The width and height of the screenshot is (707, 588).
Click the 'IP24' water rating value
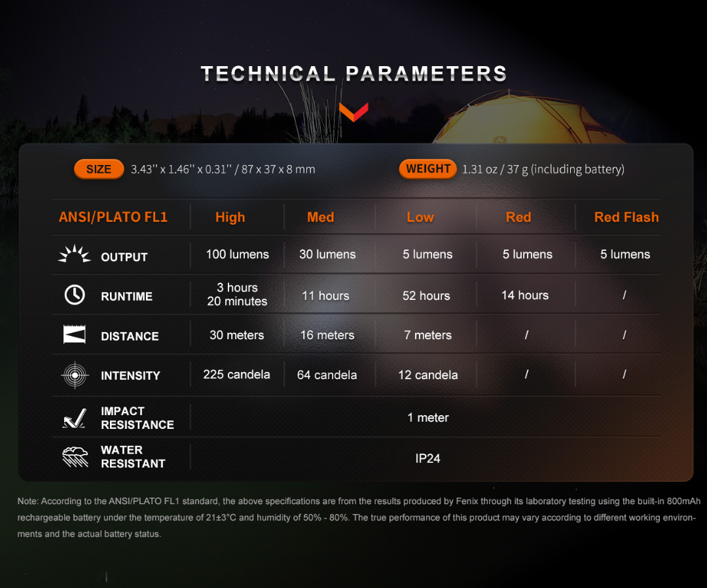click(427, 458)
